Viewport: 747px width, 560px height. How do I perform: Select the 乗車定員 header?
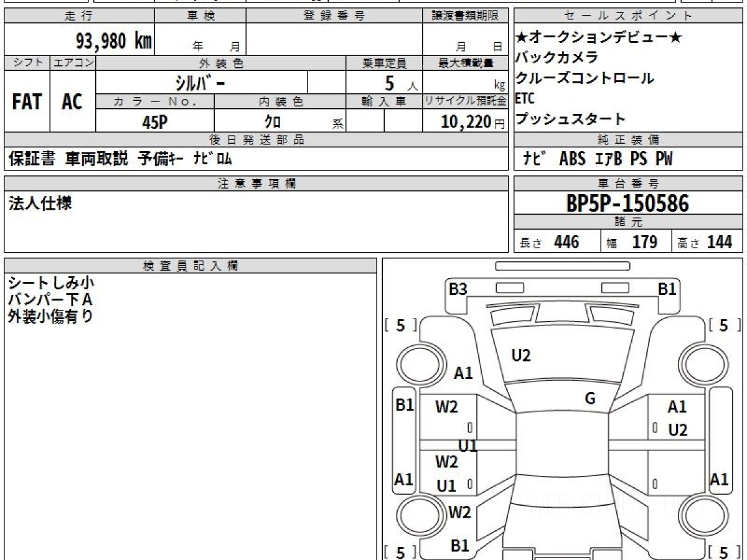384,63
